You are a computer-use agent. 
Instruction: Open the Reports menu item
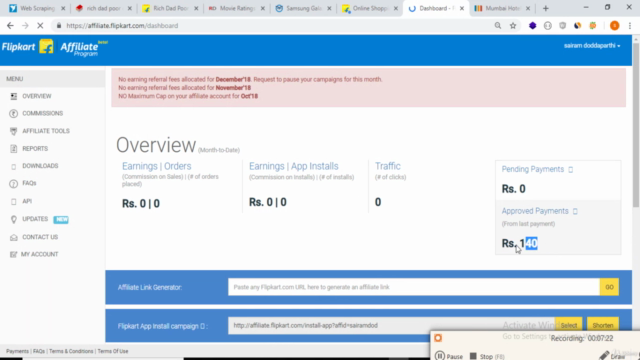click(35, 149)
